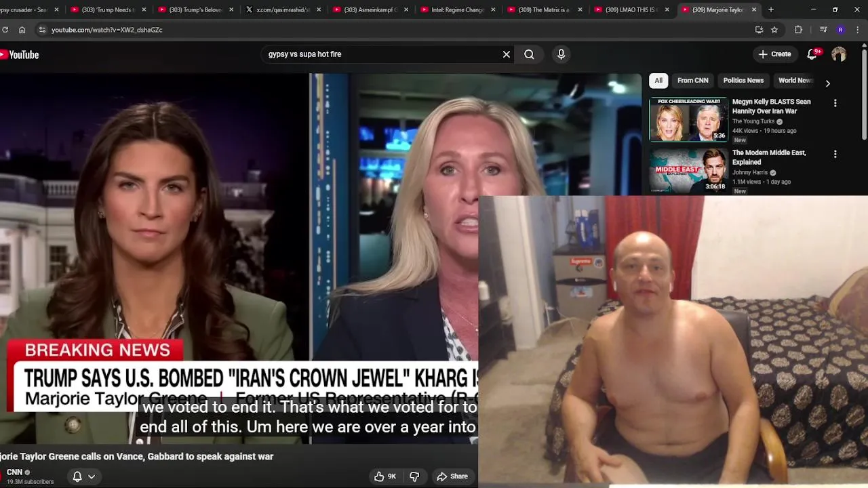Open a new browser tab
This screenshot has height=488, width=868.
click(x=772, y=9)
